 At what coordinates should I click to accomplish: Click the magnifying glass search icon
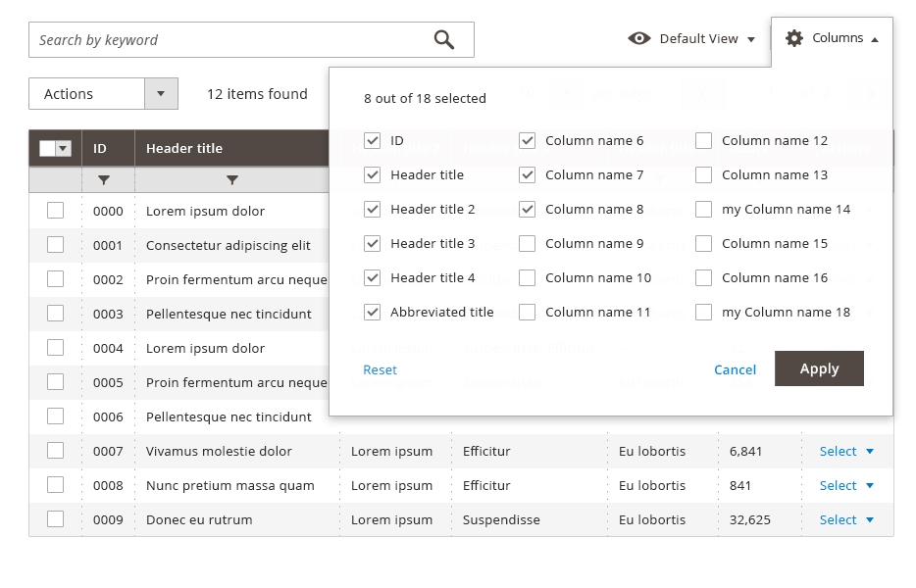pyautogui.click(x=444, y=40)
